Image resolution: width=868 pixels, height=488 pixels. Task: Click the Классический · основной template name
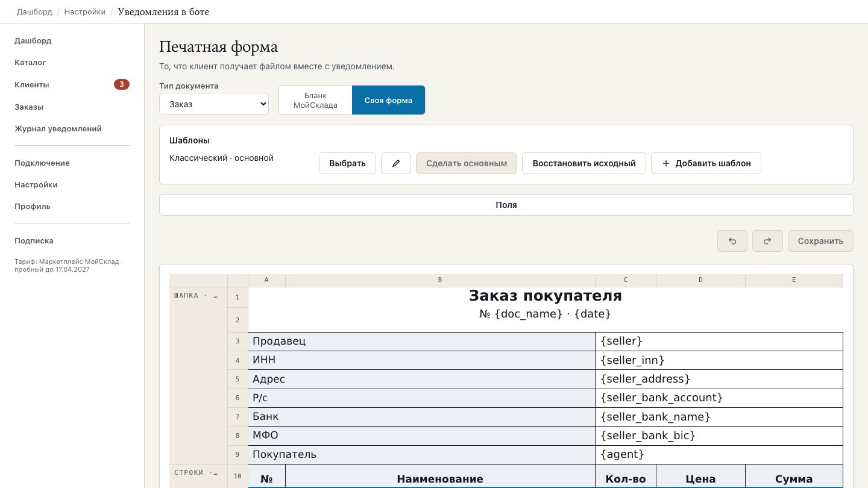(x=222, y=158)
